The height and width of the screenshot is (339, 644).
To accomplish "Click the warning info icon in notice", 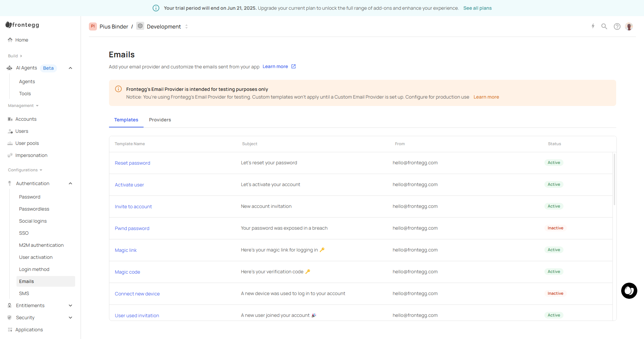I will click(x=118, y=89).
